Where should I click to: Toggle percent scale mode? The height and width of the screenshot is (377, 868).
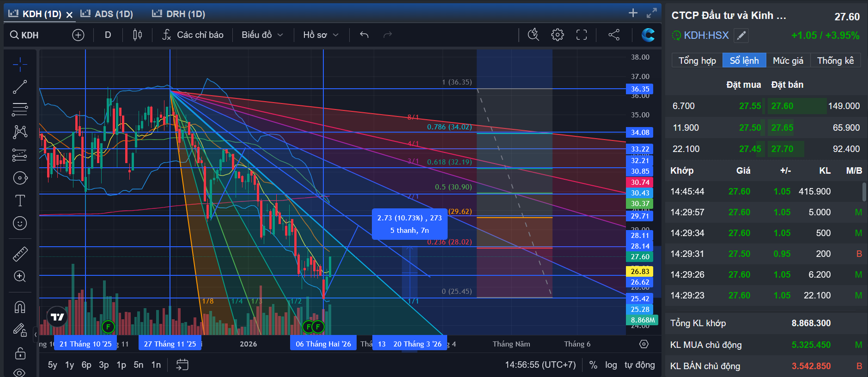[x=593, y=365]
